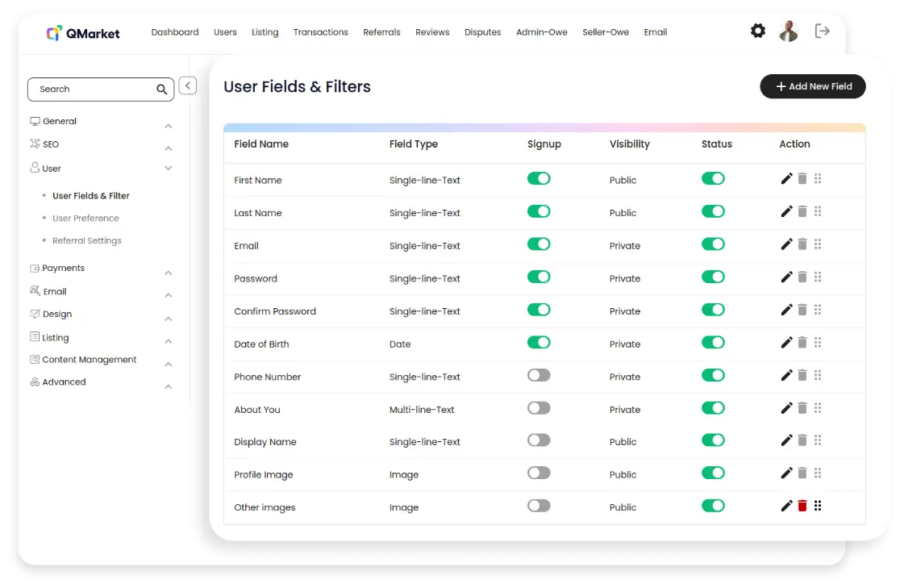Delete the Other images field using red trash

[x=802, y=506]
